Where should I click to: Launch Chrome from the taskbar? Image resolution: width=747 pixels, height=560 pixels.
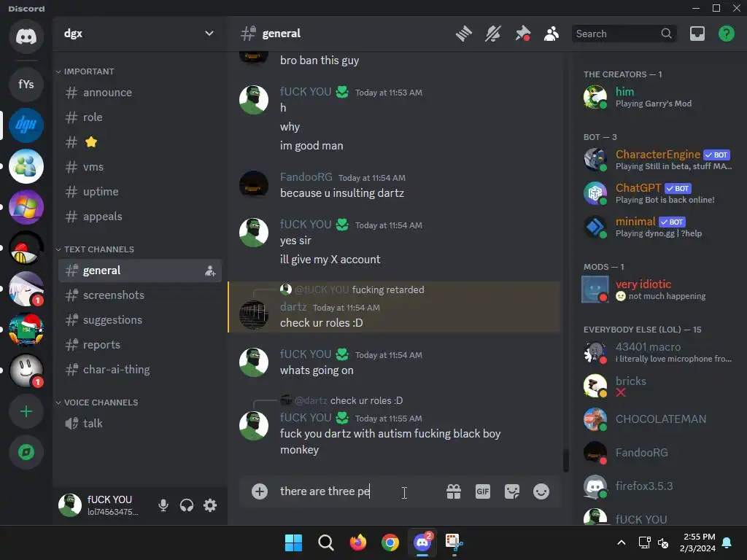coord(390,542)
